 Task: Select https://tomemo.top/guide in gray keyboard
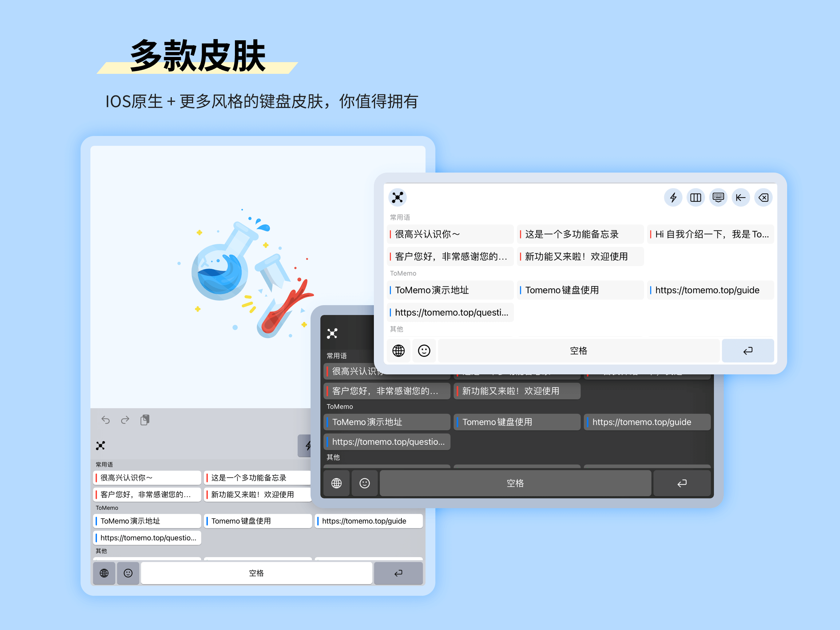click(368, 521)
